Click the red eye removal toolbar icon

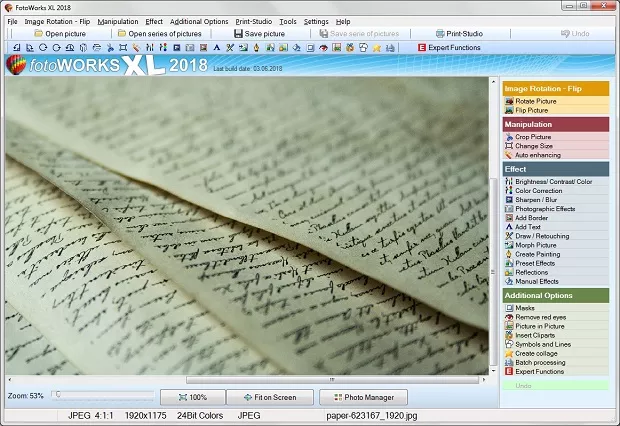323,48
